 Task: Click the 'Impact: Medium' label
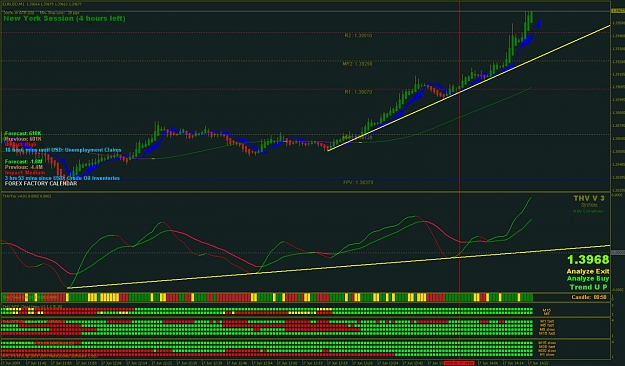25,173
